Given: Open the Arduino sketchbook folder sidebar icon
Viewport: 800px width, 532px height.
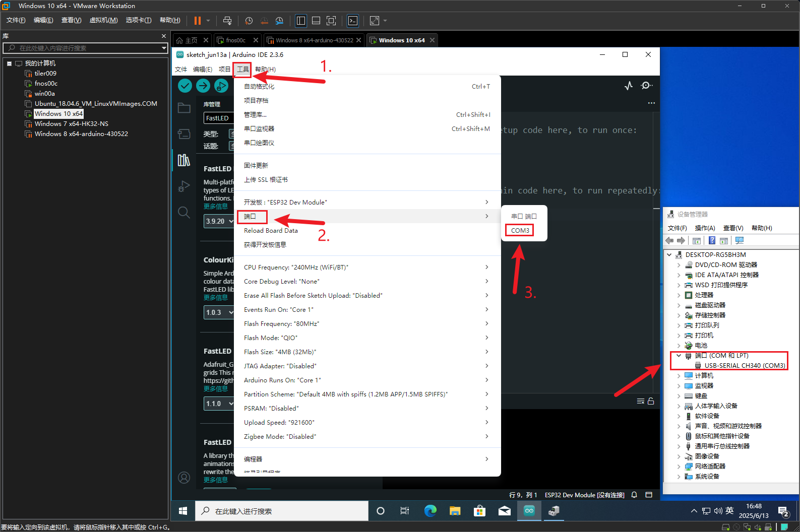Looking at the screenshot, I should (184, 108).
